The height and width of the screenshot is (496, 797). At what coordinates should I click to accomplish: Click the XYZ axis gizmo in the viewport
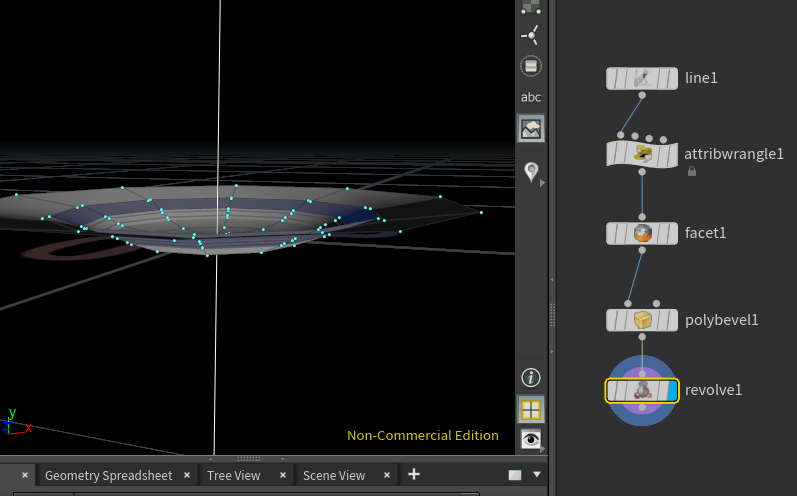pos(15,423)
